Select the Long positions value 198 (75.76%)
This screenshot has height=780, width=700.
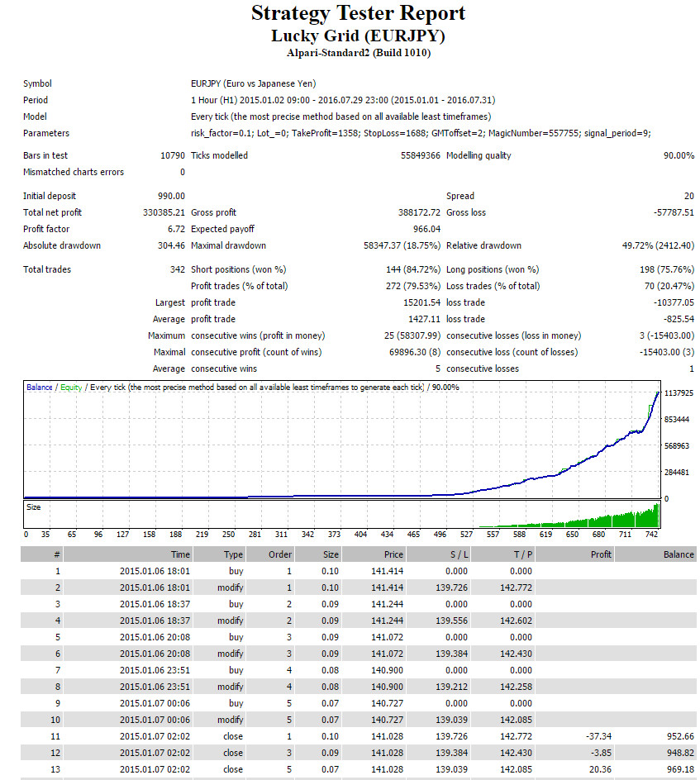pyautogui.click(x=667, y=269)
